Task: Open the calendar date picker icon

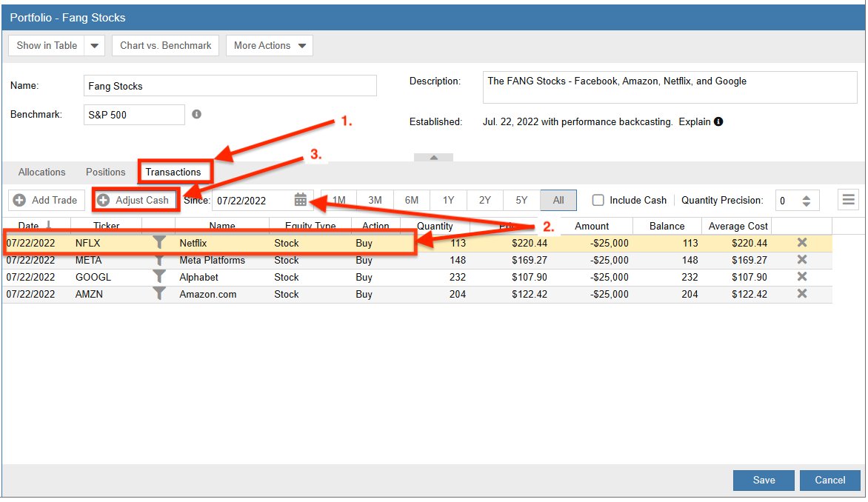Action: click(300, 200)
